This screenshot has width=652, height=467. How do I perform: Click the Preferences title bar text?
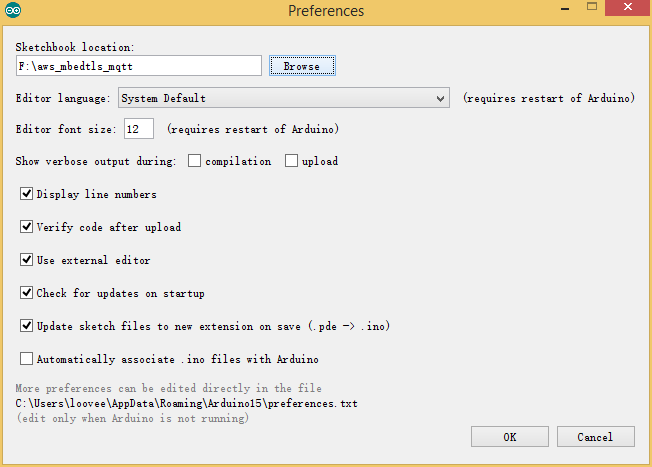326,10
